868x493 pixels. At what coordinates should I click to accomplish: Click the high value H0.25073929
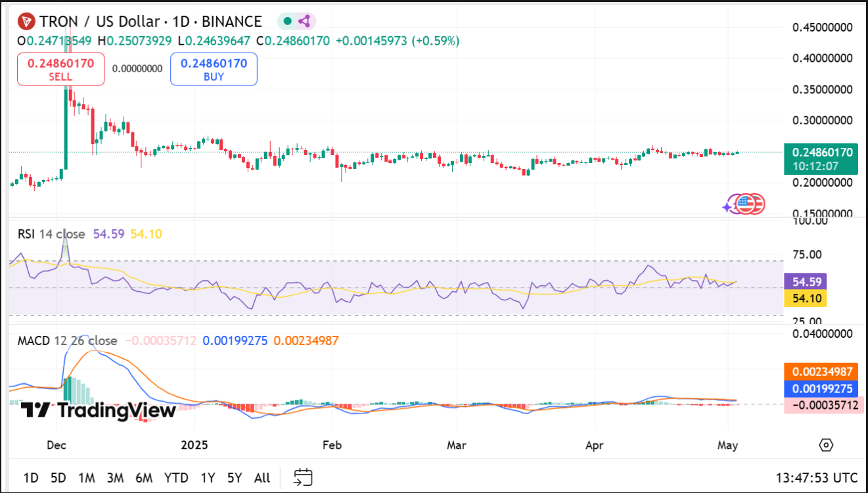pyautogui.click(x=135, y=41)
